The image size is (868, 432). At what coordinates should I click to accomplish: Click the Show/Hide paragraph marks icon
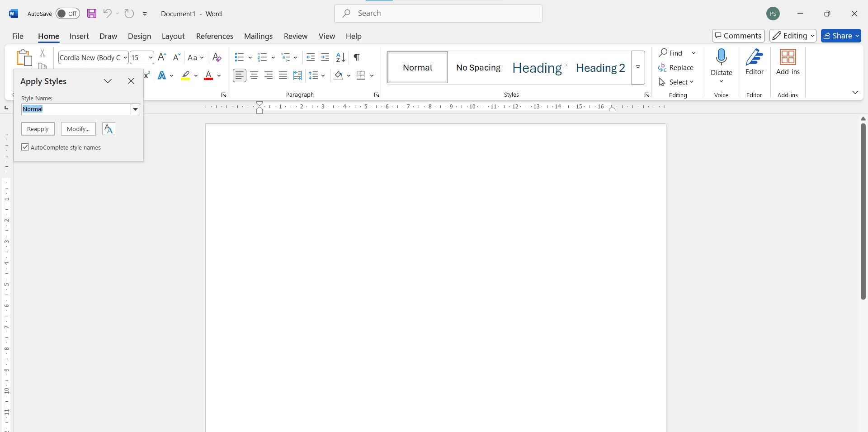tap(357, 57)
